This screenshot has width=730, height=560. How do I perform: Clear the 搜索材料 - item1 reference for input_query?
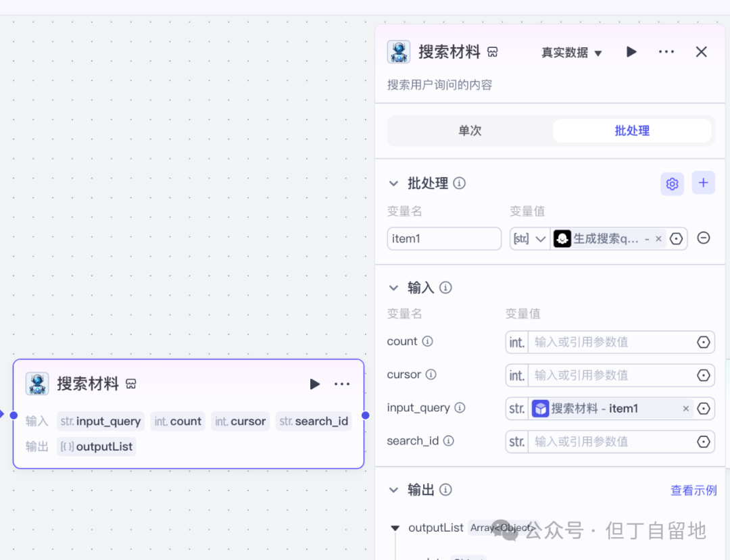pos(685,408)
